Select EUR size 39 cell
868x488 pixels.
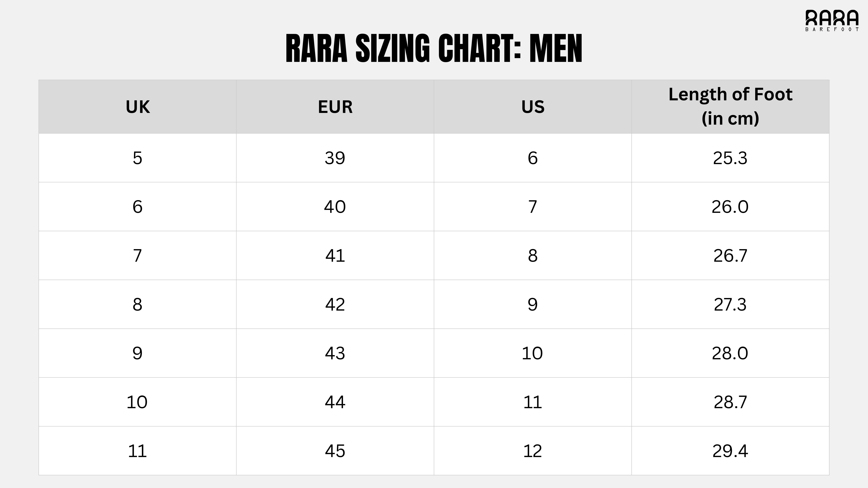point(335,158)
